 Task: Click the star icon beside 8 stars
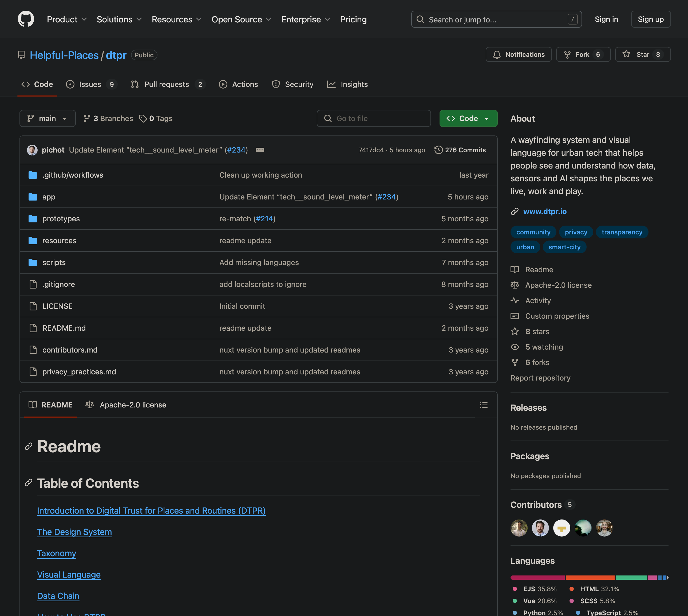click(515, 331)
